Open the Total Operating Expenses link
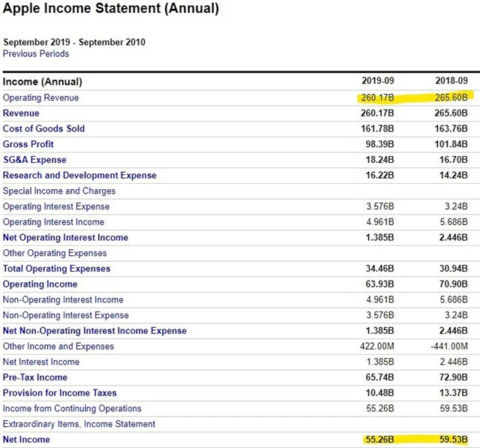 56,269
